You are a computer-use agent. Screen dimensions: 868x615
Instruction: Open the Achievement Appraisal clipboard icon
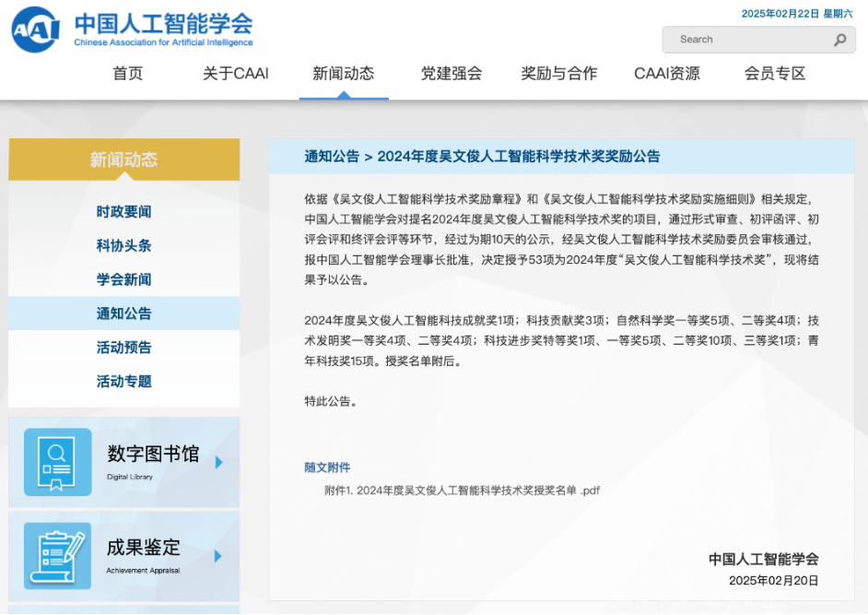[x=57, y=556]
